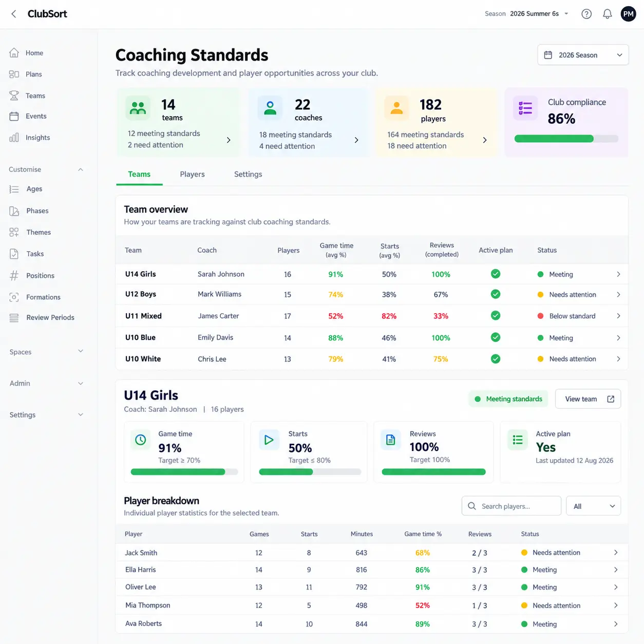
Task: Click the blue coaches person icon
Action: point(270,108)
